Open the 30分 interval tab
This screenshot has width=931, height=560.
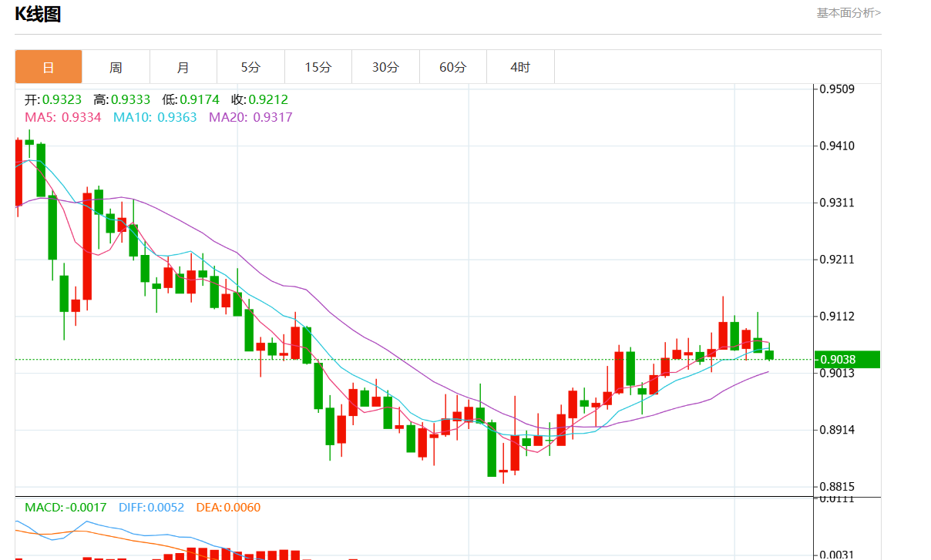pyautogui.click(x=385, y=67)
